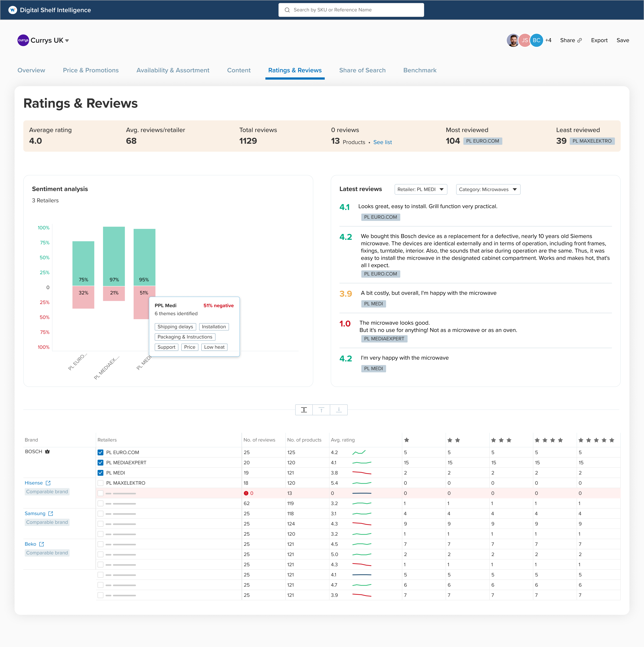Open Beko external link icon
Image resolution: width=644 pixels, height=647 pixels.
click(x=42, y=544)
